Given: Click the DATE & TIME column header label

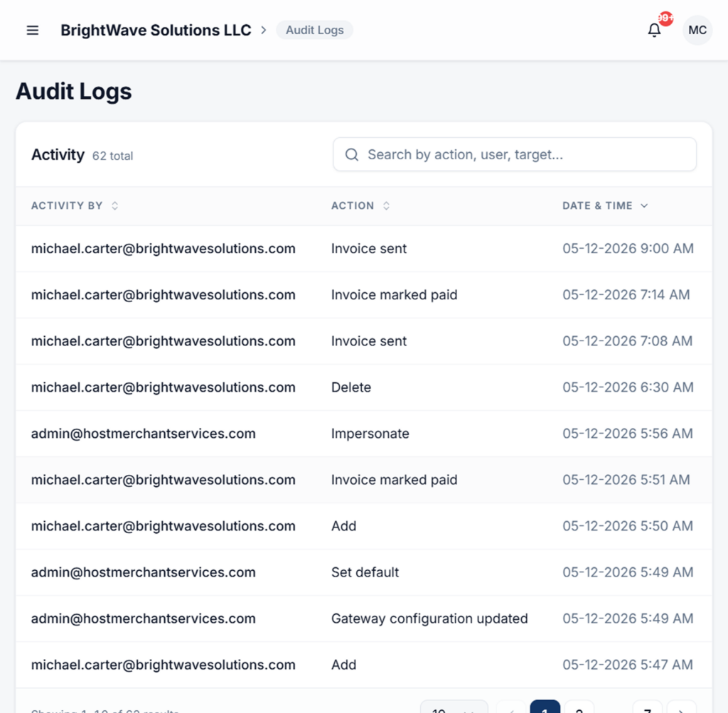Looking at the screenshot, I should 597,205.
